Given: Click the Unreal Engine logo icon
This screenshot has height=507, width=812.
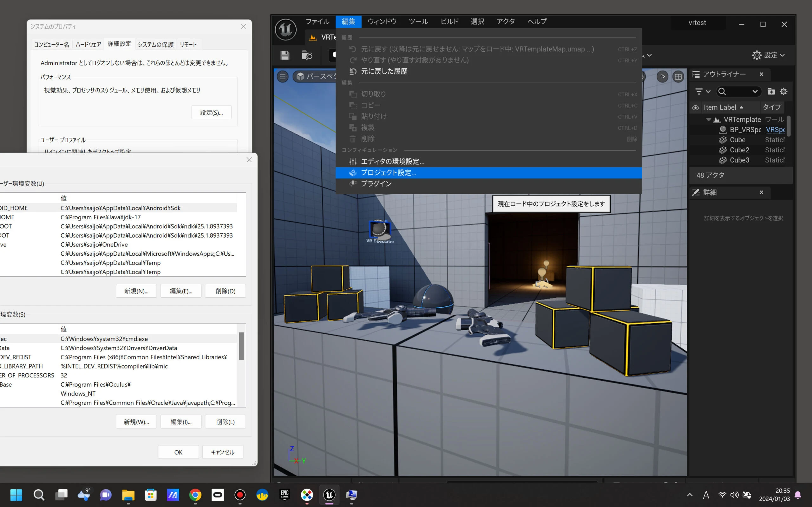Looking at the screenshot, I should [285, 30].
